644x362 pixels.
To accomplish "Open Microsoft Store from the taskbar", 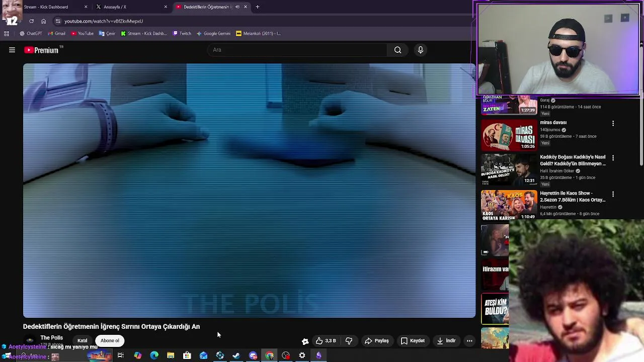I will [x=187, y=355].
